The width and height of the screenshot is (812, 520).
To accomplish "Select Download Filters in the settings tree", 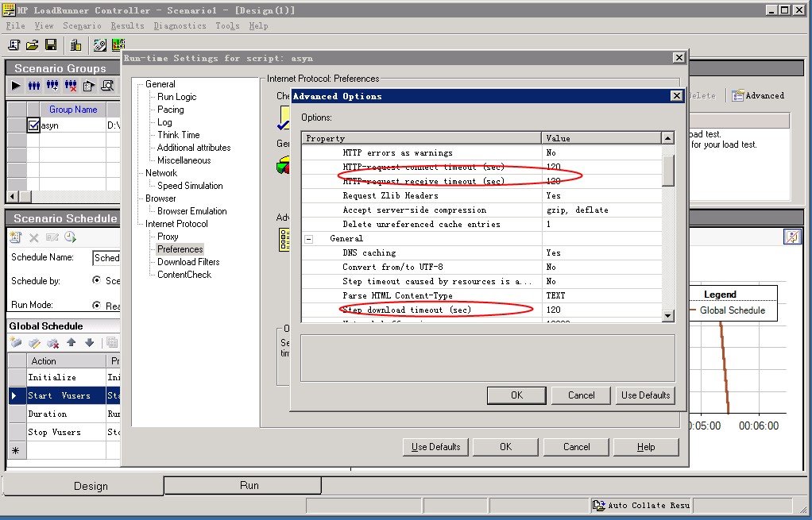I will tap(188, 262).
